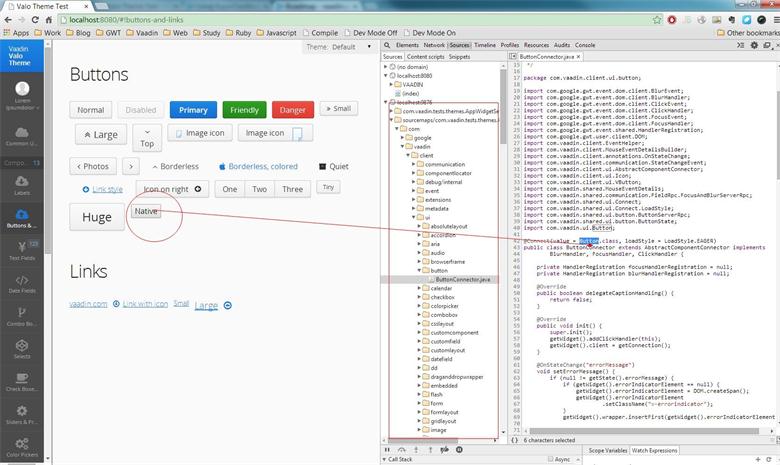Select the segmented button labeled Two
Viewport: 780px width, 465px height.
point(259,189)
